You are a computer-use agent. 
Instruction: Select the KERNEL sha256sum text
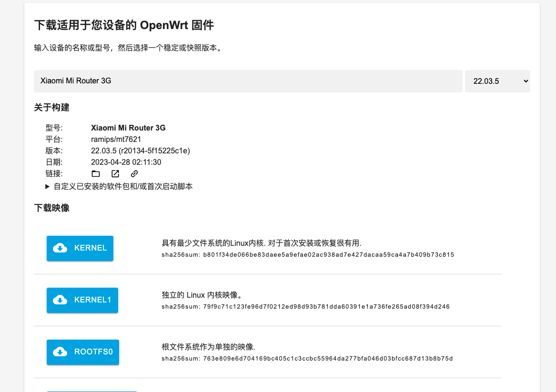pos(308,255)
